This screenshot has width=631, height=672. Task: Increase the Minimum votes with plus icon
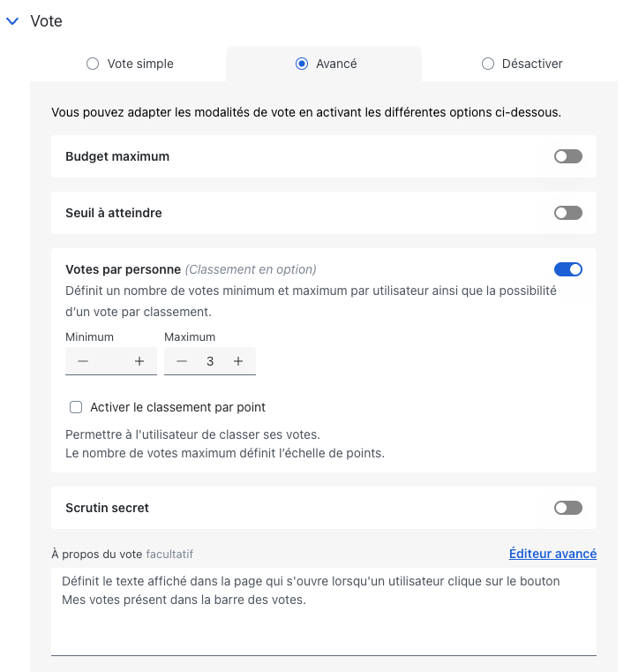coord(139,361)
